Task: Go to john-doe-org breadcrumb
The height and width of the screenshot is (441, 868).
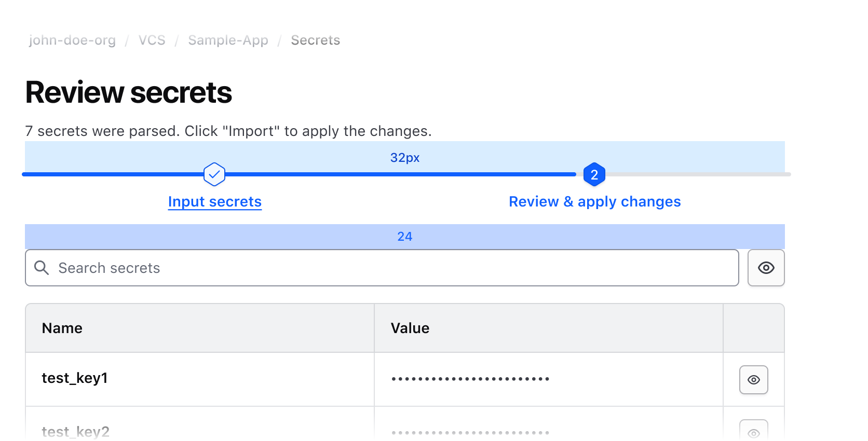Action: (72, 40)
